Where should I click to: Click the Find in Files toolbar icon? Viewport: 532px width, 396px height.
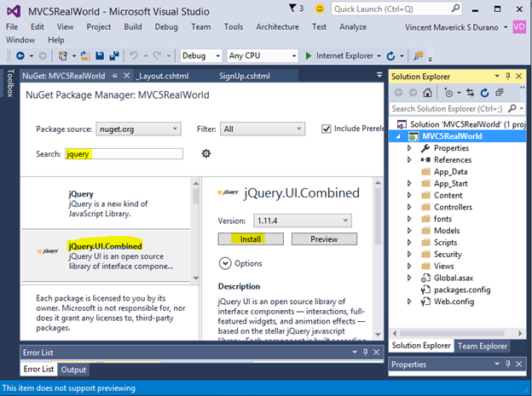click(419, 55)
